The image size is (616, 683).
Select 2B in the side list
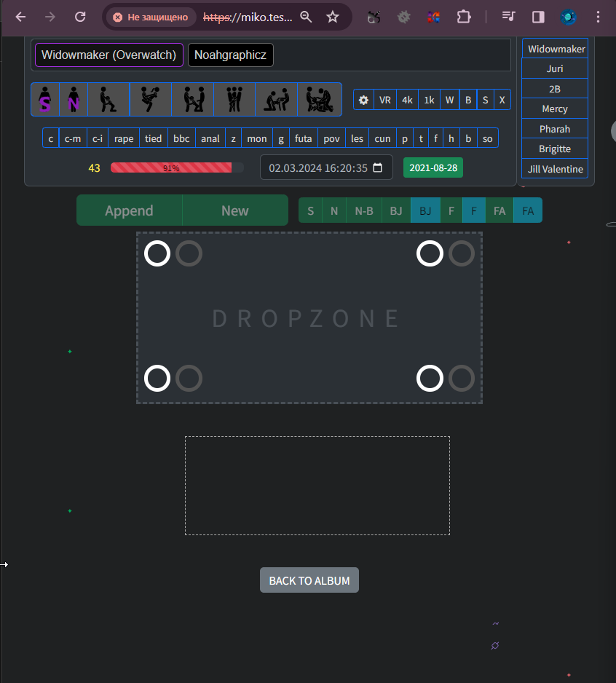pos(555,89)
